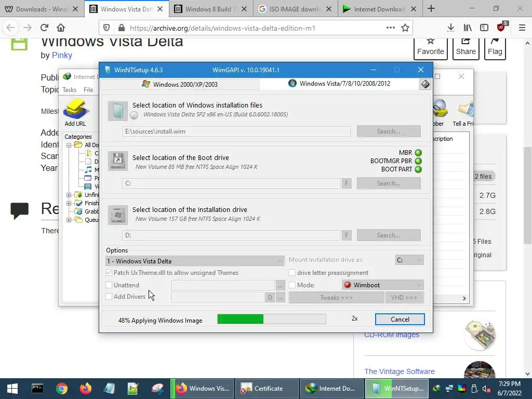Open Firefox hamburger menu
Viewport: 532px width, 399px height.
tap(522, 28)
